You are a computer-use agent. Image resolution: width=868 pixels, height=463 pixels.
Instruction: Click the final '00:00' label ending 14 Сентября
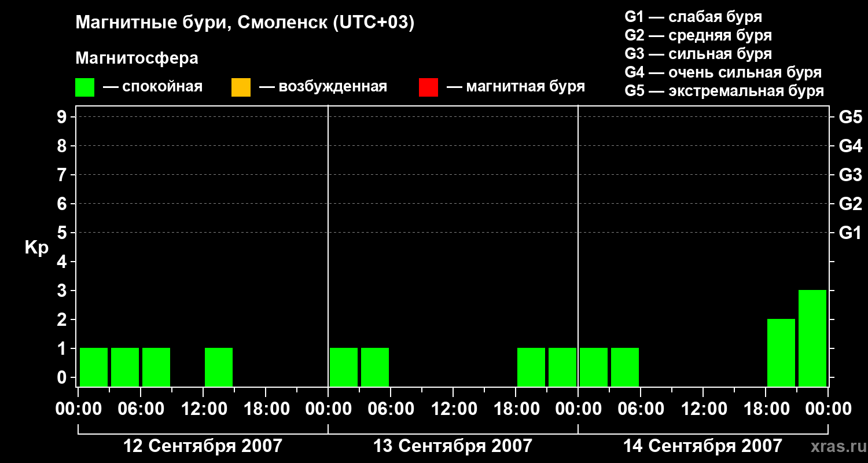click(x=828, y=409)
